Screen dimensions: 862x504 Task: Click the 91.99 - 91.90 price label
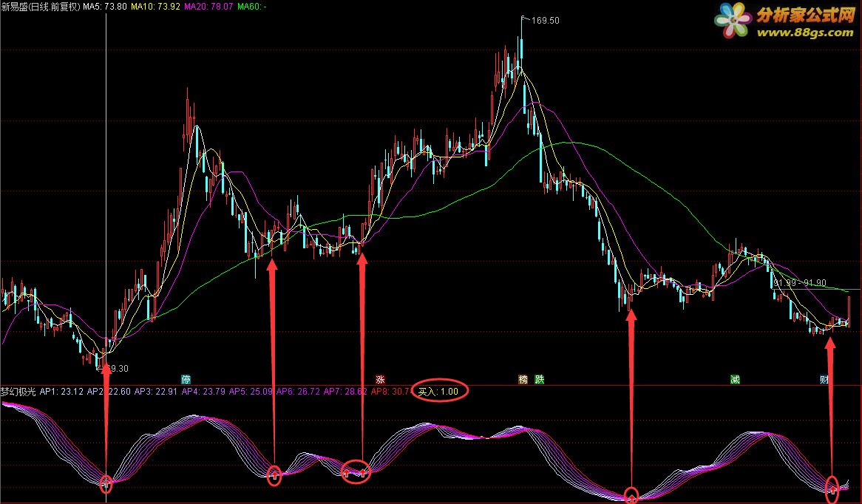800,282
